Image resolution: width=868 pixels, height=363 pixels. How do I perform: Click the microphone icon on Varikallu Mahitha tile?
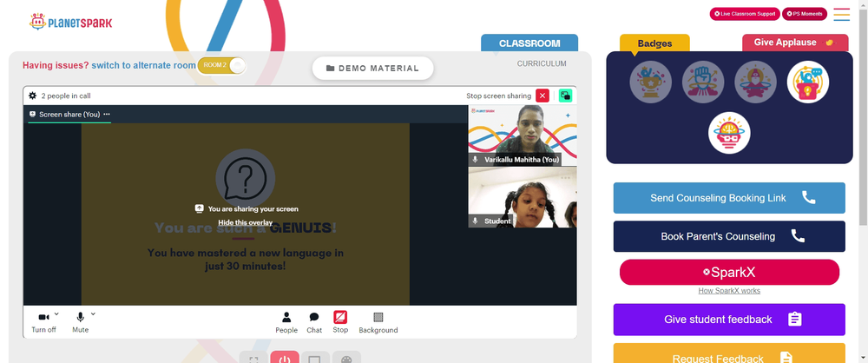click(x=475, y=160)
